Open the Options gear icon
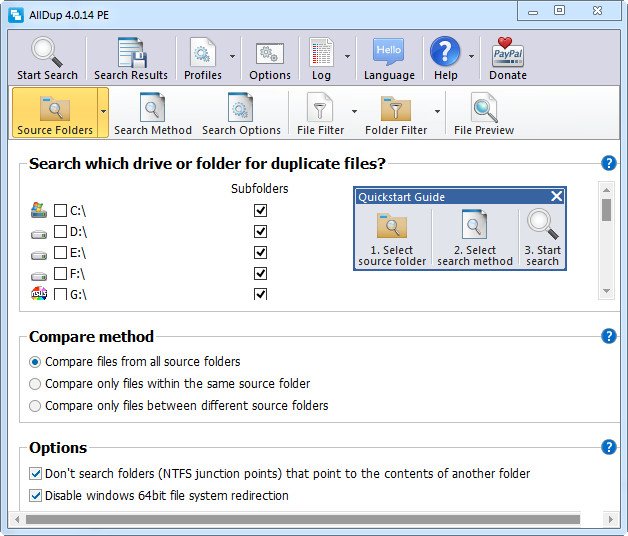 pyautogui.click(x=269, y=54)
